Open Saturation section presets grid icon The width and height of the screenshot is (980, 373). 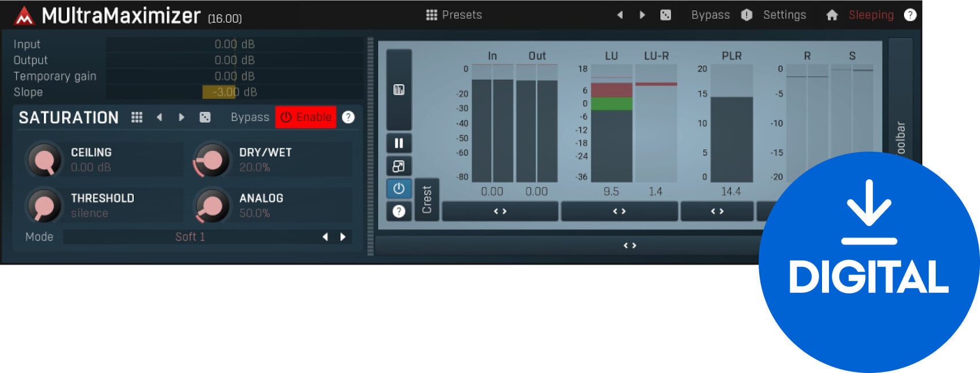137,117
